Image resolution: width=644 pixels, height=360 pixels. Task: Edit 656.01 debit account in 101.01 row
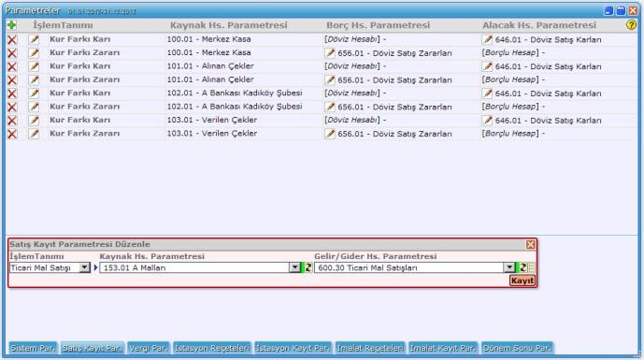click(330, 79)
